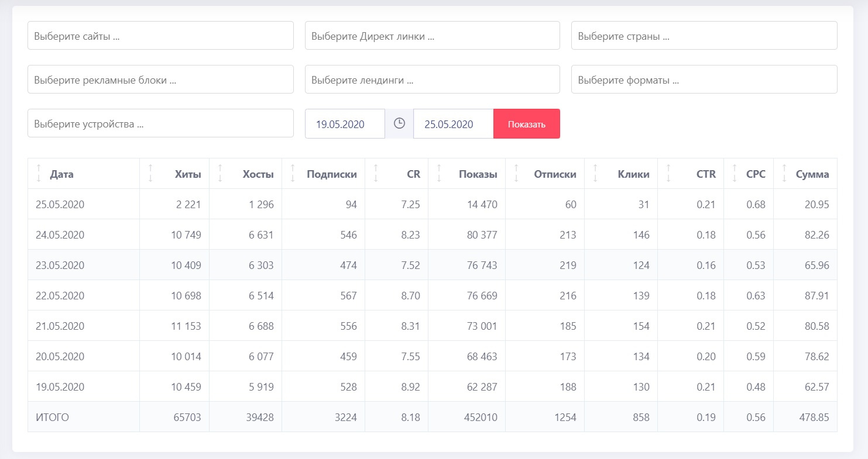Open the 'Выберите страны' dropdown
This screenshot has height=459, width=868.
point(704,36)
